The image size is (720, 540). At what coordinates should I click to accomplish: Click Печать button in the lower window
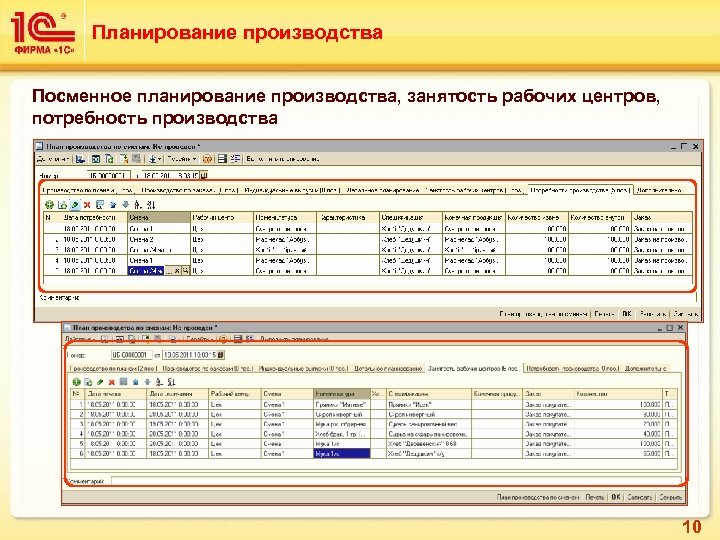tap(595, 497)
